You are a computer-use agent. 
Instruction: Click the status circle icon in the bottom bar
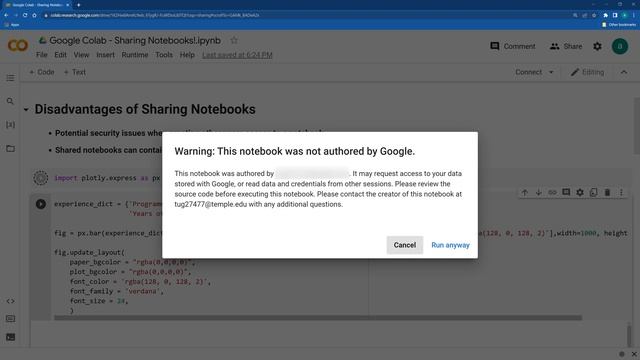pos(622,354)
